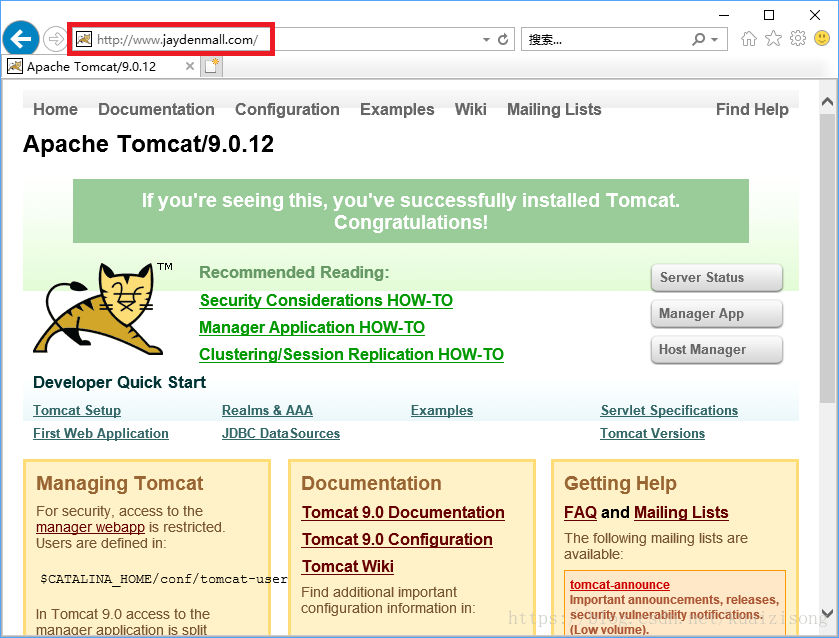Click the smiley feedback icon

(822, 39)
